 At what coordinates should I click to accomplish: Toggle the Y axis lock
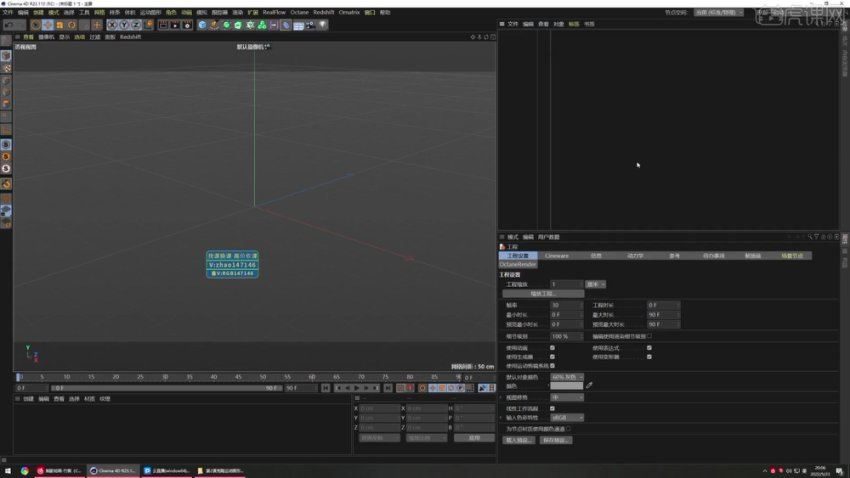click(x=124, y=25)
